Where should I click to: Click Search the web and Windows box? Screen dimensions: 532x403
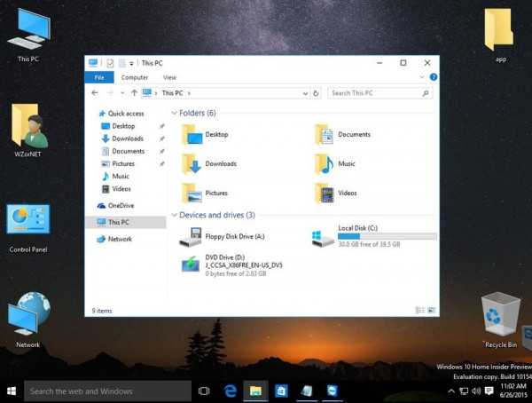[x=108, y=391]
